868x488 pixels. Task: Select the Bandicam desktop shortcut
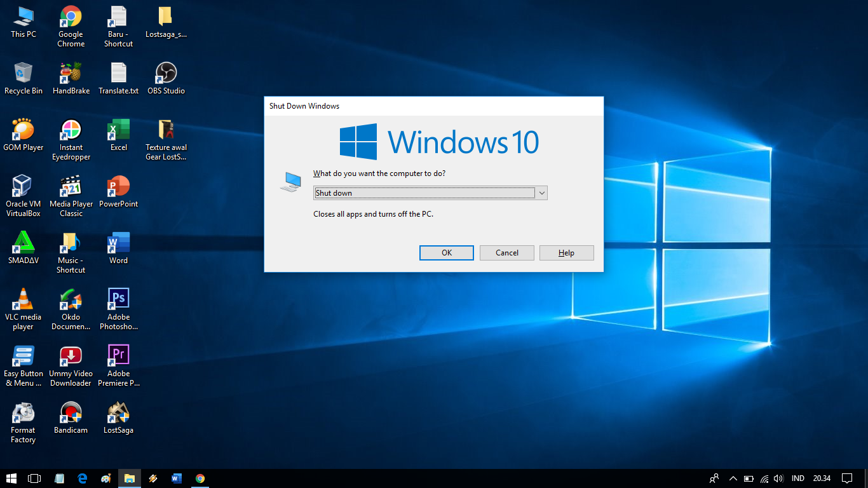71,418
